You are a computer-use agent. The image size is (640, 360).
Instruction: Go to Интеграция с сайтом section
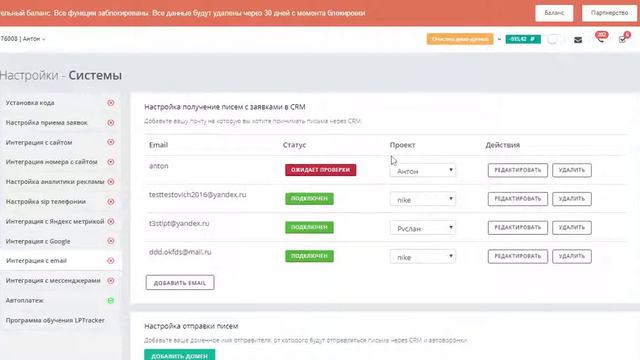pyautogui.click(x=39, y=142)
